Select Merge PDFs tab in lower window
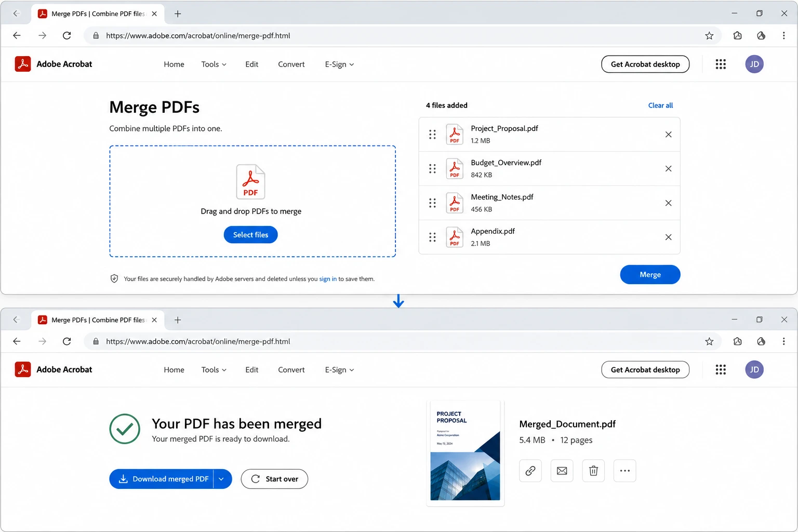This screenshot has height=532, width=798. [x=98, y=320]
